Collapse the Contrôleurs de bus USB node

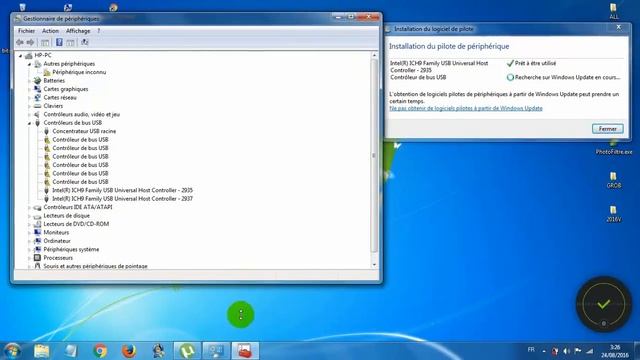tap(29, 123)
